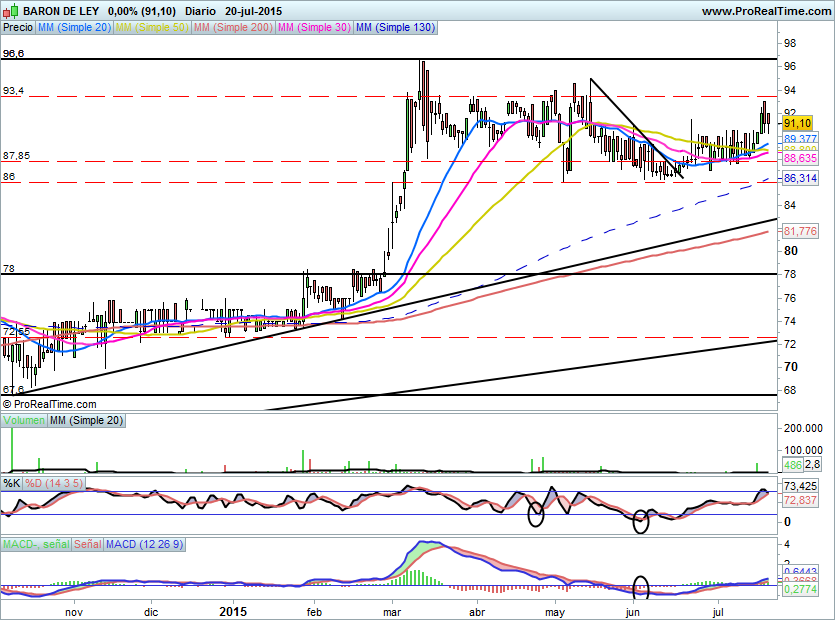Click the 67,6 support level label
Viewport: 835px width, 620px height.
(x=13, y=389)
